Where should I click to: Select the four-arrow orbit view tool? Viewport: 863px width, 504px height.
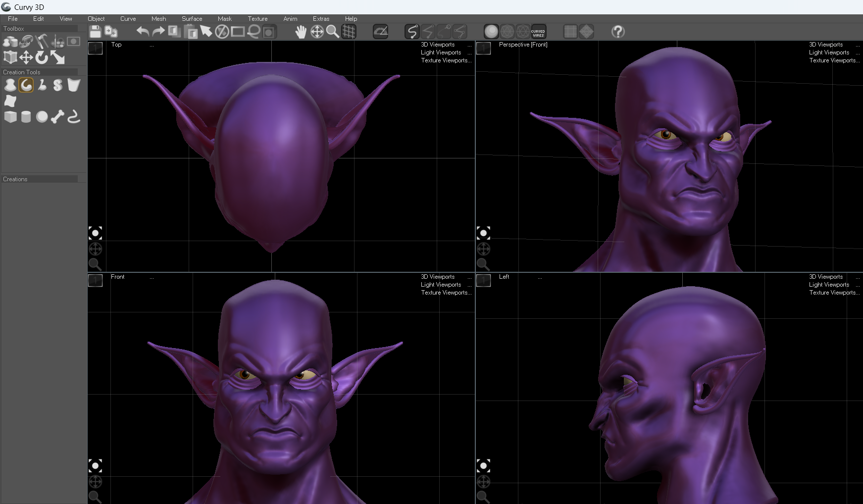point(317,32)
